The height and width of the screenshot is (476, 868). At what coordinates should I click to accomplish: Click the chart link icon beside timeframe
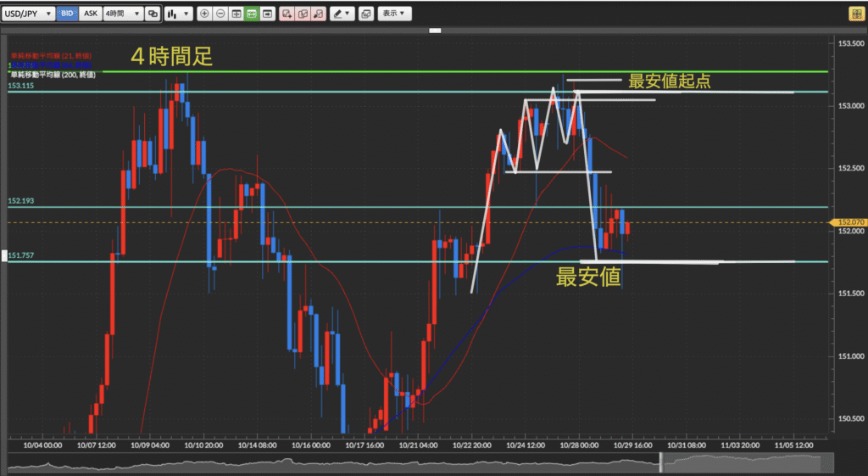(153, 14)
